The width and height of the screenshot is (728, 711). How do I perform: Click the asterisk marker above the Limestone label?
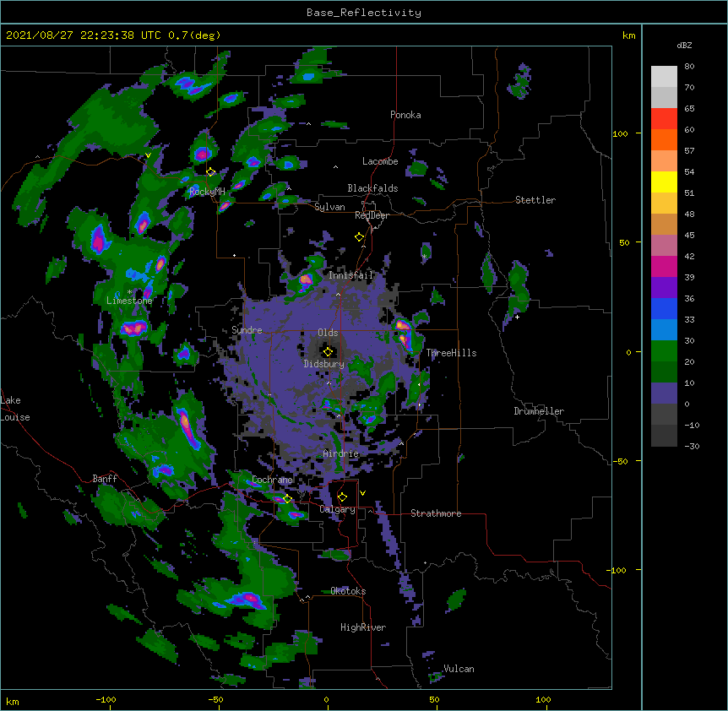point(129,292)
